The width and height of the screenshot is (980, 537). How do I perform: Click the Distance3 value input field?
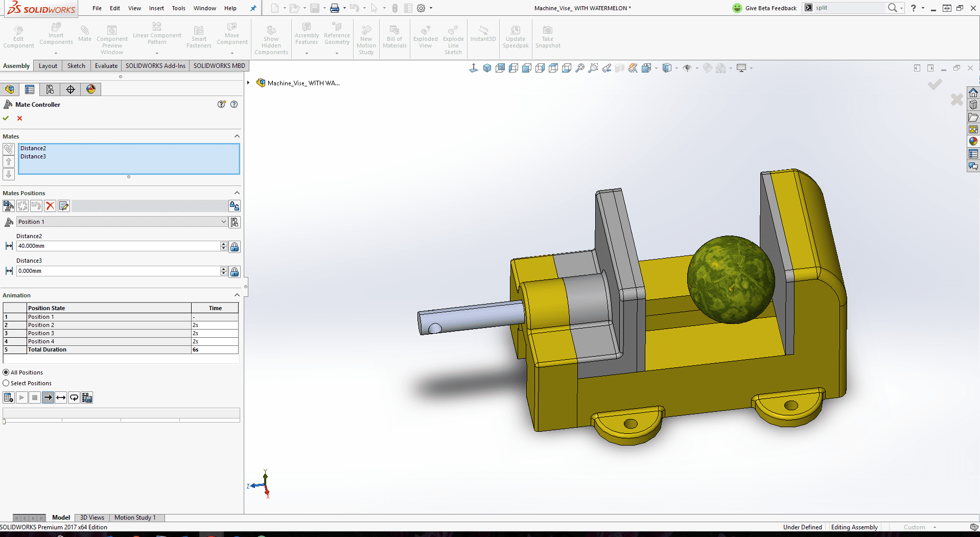118,271
